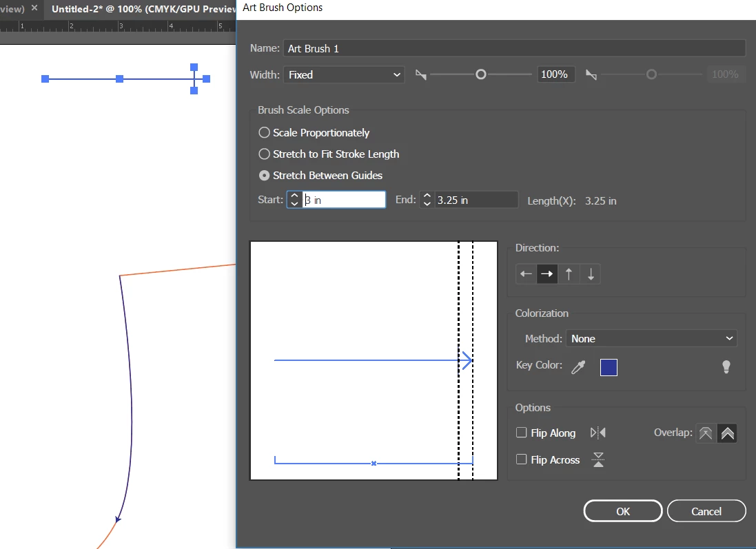
Task: Click the 'Length(X):' label
Action: (x=551, y=201)
